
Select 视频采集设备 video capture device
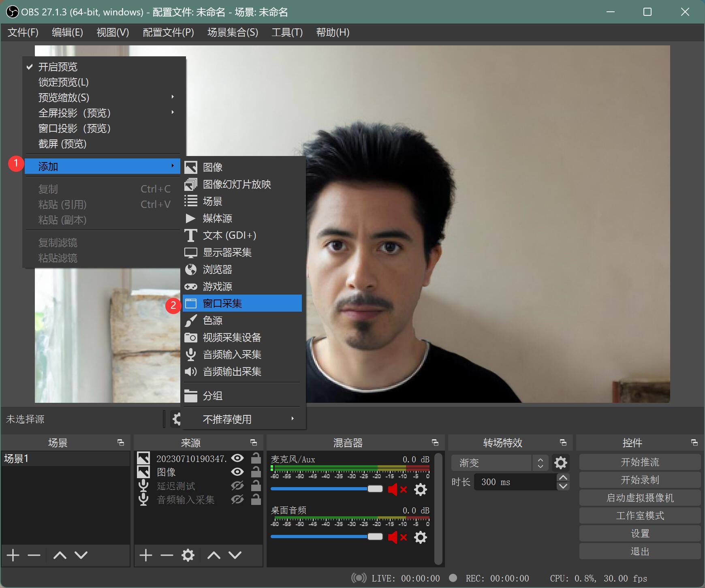(242, 337)
